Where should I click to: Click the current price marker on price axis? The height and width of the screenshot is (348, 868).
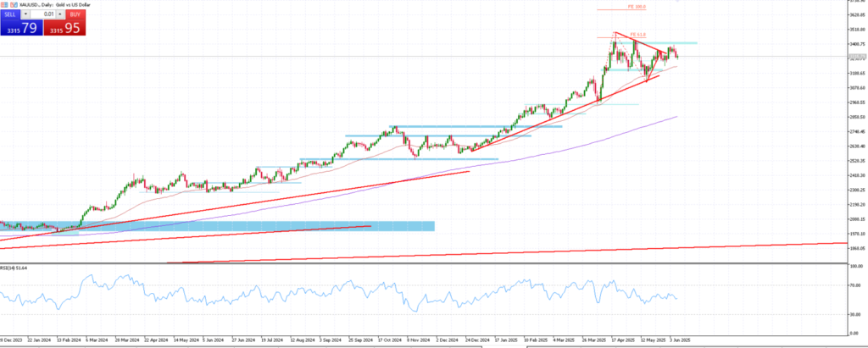coord(856,57)
